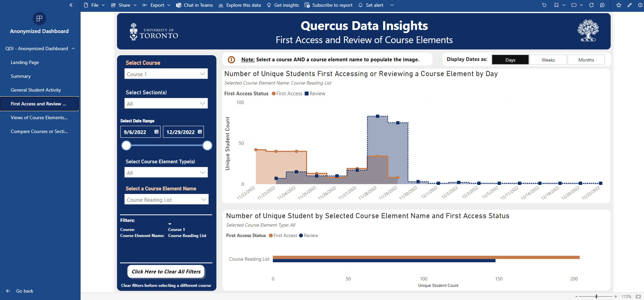644x300 pixels.
Task: Open the Share menu
Action: coord(124,5)
